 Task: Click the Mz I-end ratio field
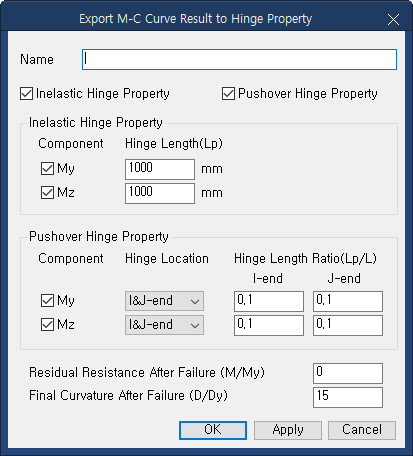pyautogui.click(x=269, y=325)
